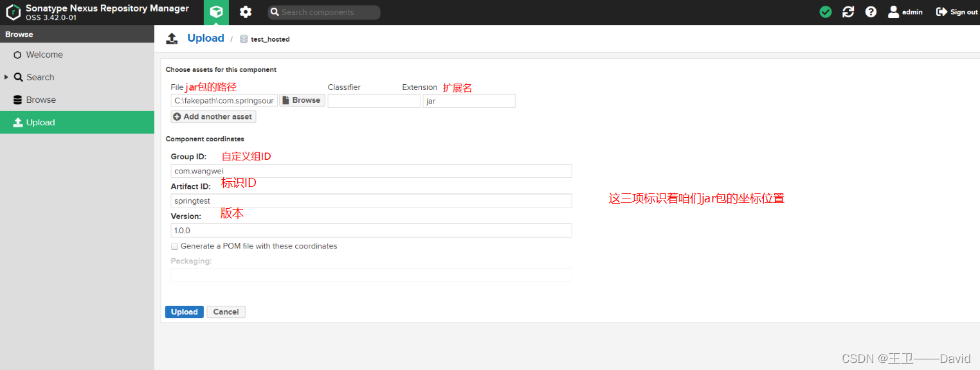Click the test_hosted breadcrumb label

pos(270,39)
